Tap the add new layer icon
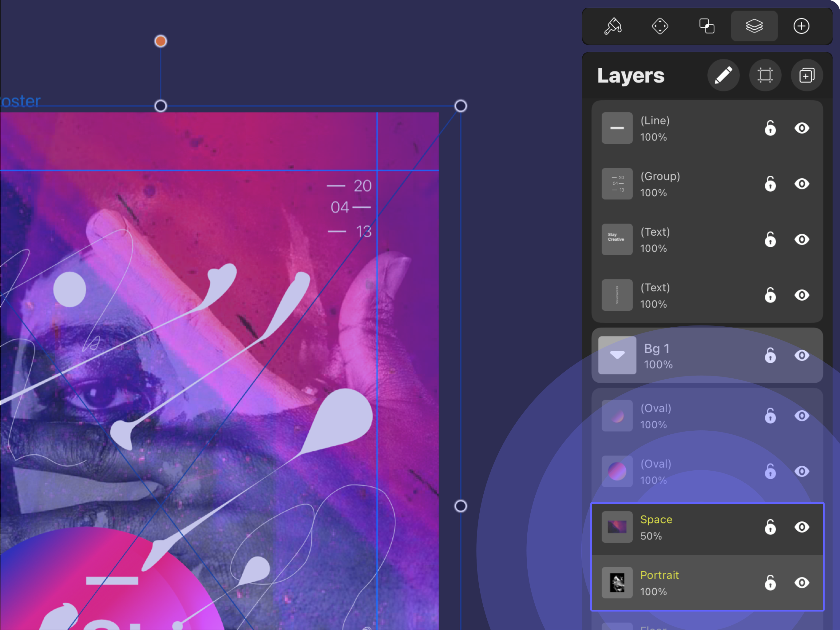This screenshot has width=840, height=630. tap(807, 75)
